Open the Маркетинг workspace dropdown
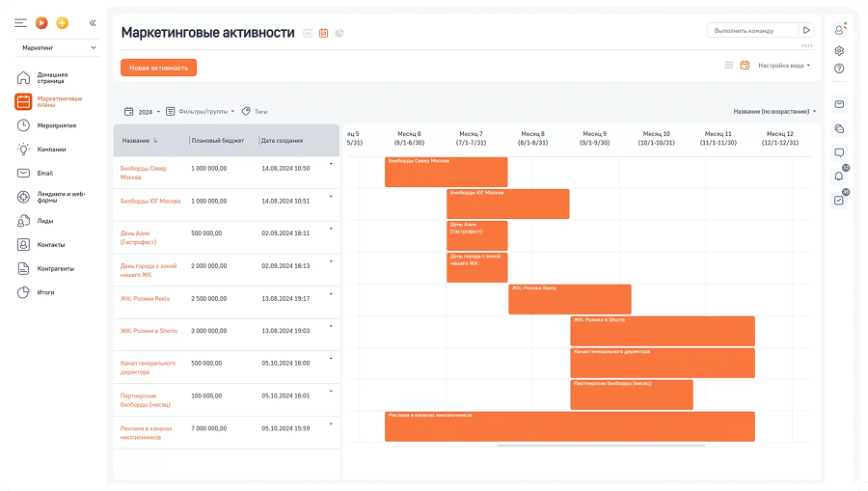Screen dimensions: 868x491 (x=59, y=47)
